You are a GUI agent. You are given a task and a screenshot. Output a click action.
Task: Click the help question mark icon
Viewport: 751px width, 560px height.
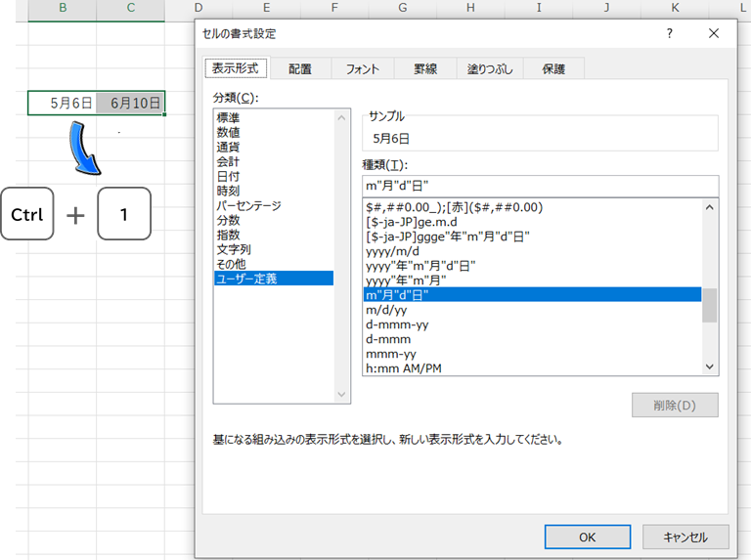pos(670,33)
